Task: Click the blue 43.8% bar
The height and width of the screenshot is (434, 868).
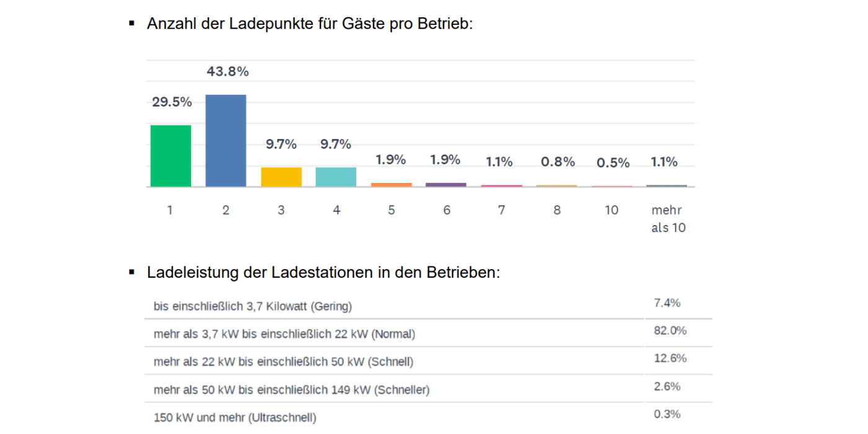Action: click(x=226, y=141)
